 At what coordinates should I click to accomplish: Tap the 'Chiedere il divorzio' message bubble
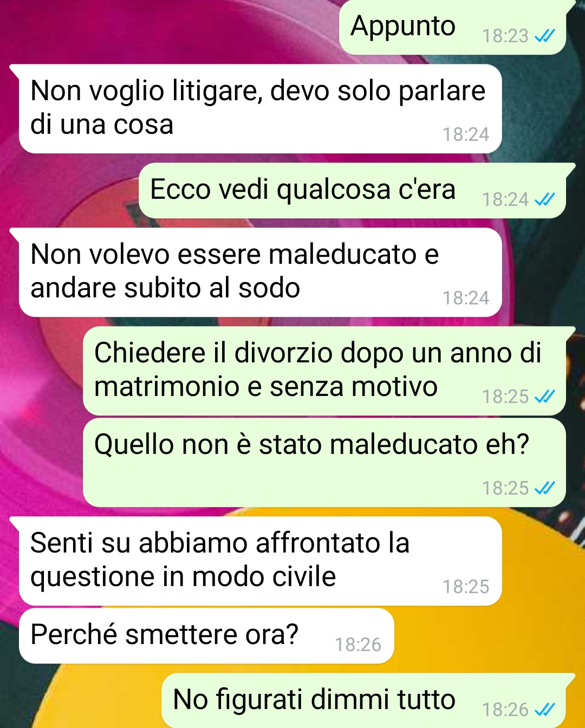click(x=324, y=371)
